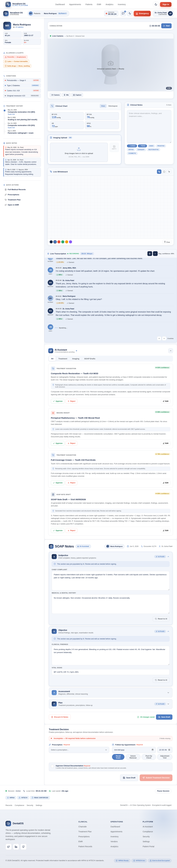Switch to AI Assistant Imaging tab
Viewport: 177px width, 868px height.
pyautogui.click(x=76, y=358)
